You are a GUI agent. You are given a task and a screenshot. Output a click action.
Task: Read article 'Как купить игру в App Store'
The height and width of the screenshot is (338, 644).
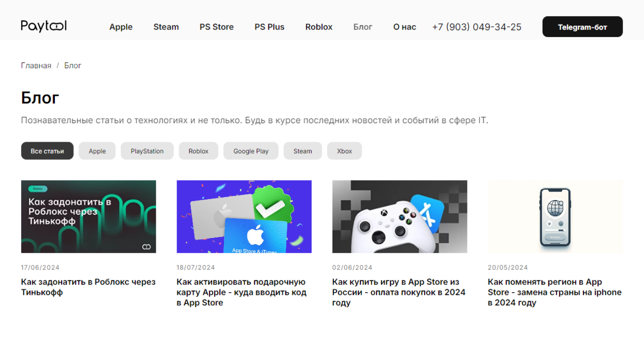(399, 292)
